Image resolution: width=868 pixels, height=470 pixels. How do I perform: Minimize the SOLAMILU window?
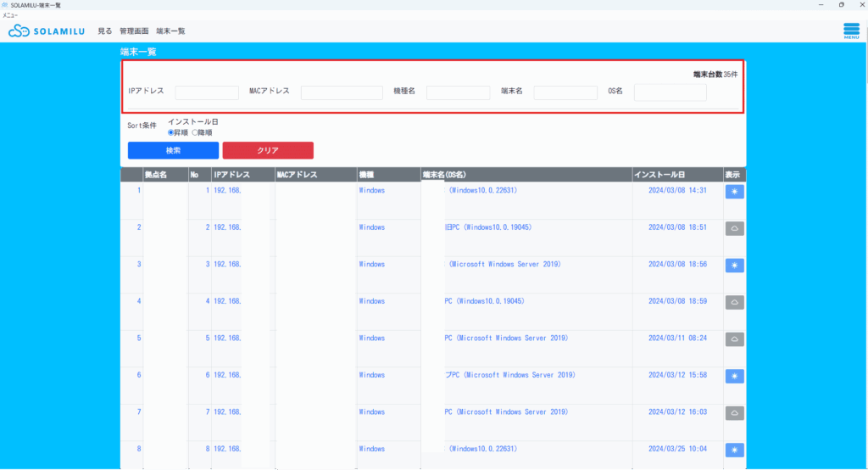point(821,4)
